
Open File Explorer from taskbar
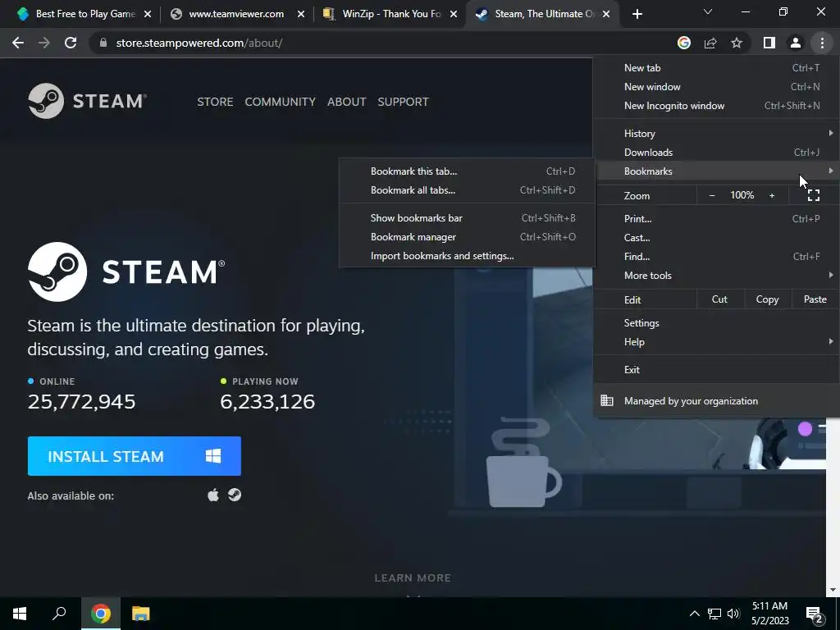(x=140, y=614)
